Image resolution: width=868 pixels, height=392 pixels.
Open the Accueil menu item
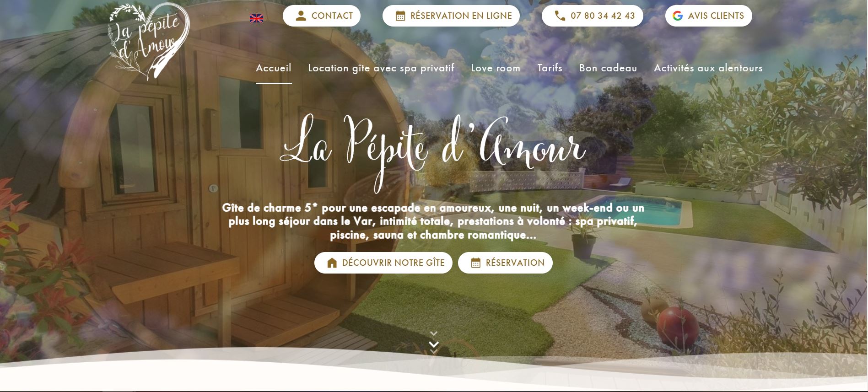(x=274, y=68)
